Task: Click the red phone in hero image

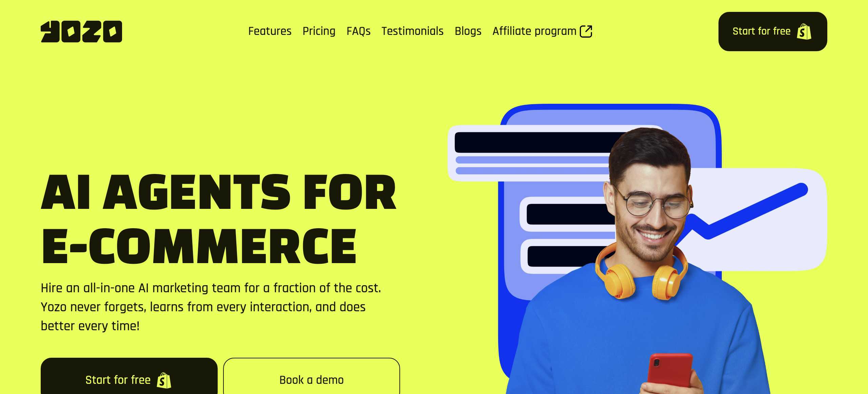Action: pos(670,372)
